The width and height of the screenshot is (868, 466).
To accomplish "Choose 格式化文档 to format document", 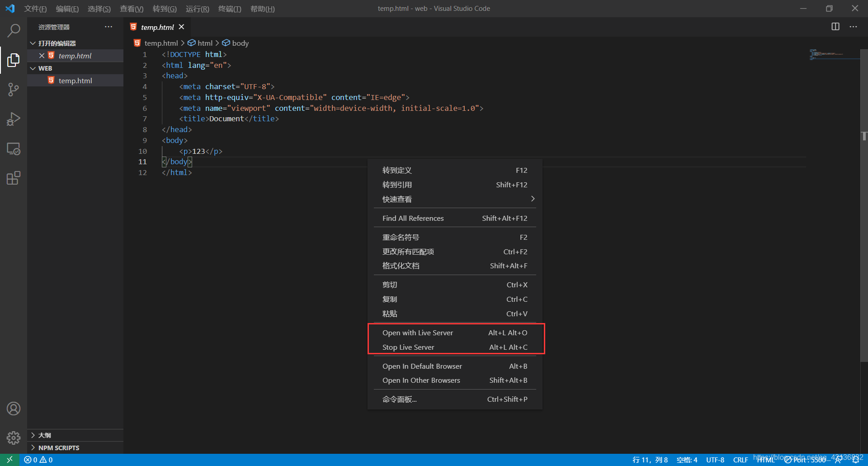I will pos(455,266).
